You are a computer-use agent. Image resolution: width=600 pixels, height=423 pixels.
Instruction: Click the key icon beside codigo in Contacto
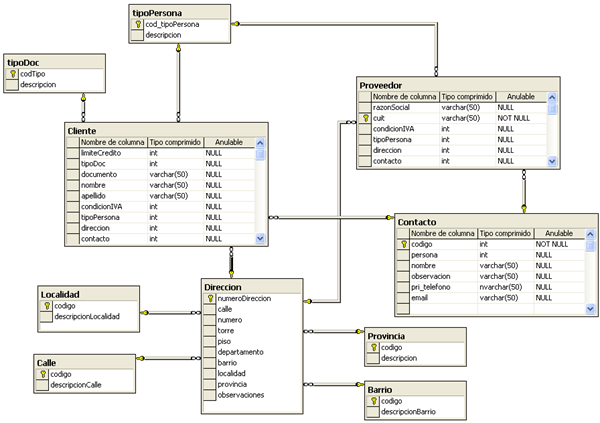pyautogui.click(x=404, y=244)
